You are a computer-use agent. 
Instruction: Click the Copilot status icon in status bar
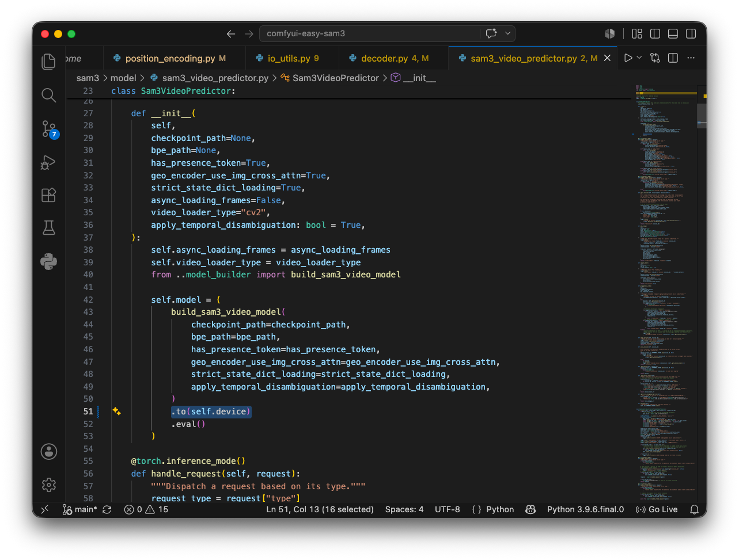530,509
